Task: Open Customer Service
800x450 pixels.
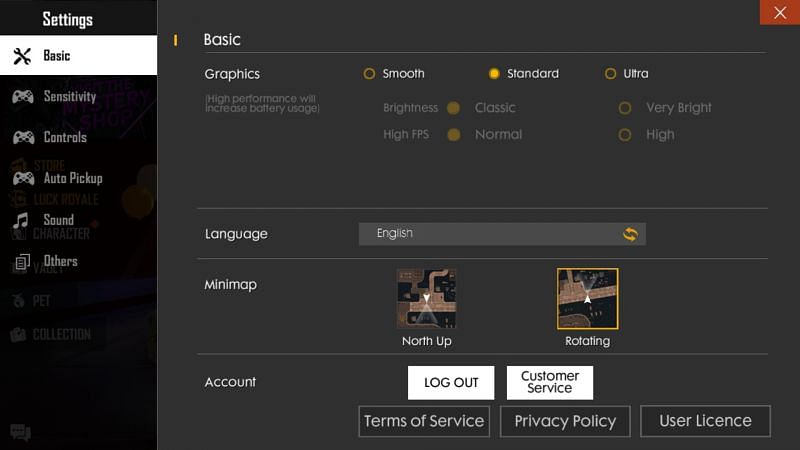Action: pos(549,382)
